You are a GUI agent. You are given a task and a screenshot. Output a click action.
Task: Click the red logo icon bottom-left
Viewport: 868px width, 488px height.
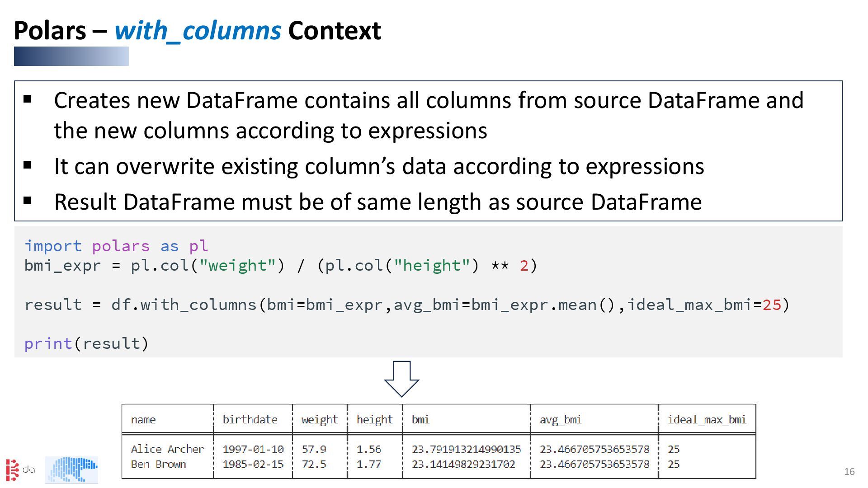pyautogui.click(x=13, y=470)
